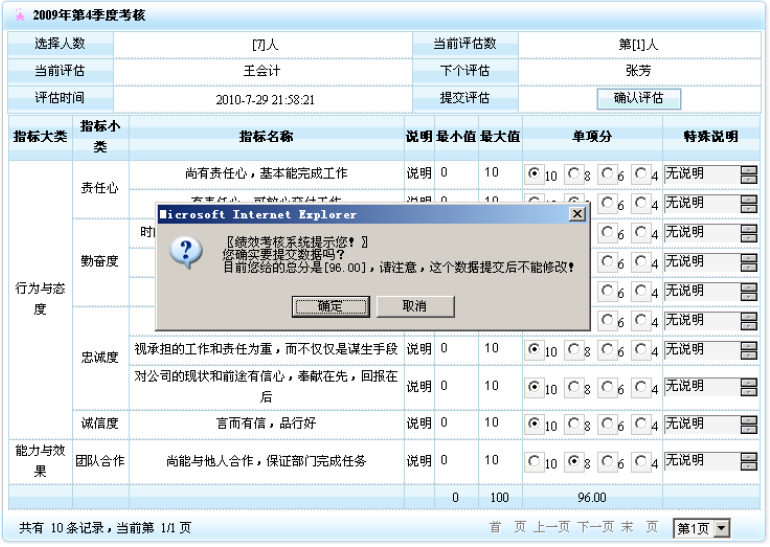Viewport: 770px width, 547px height.
Task: Select score 8 for 尚有责任心，基本能完成工作
Action: pyautogui.click(x=574, y=173)
